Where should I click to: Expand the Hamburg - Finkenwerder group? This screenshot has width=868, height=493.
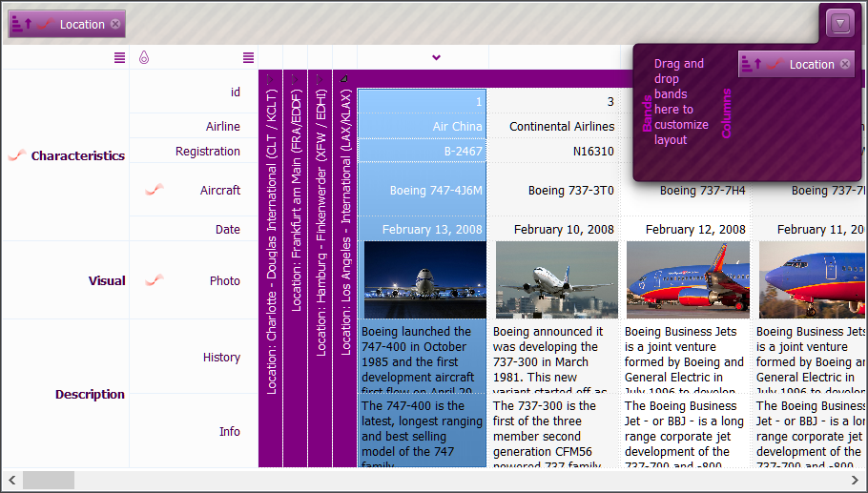click(320, 78)
